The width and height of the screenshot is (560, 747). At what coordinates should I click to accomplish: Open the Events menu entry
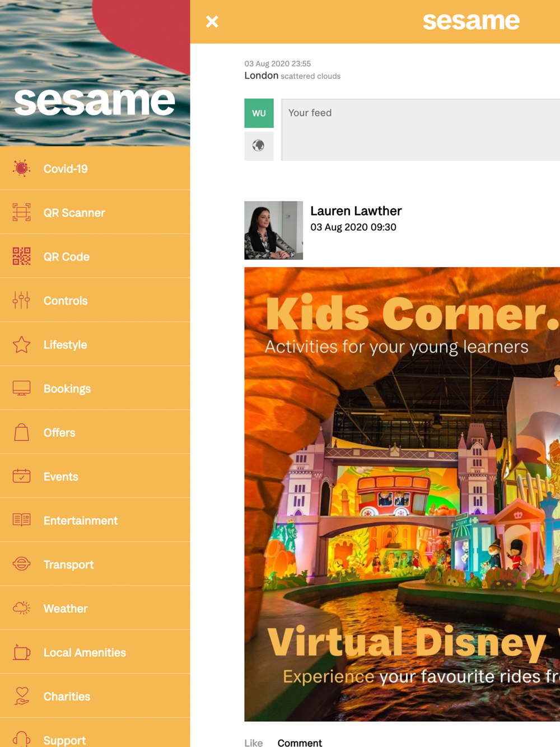95,476
